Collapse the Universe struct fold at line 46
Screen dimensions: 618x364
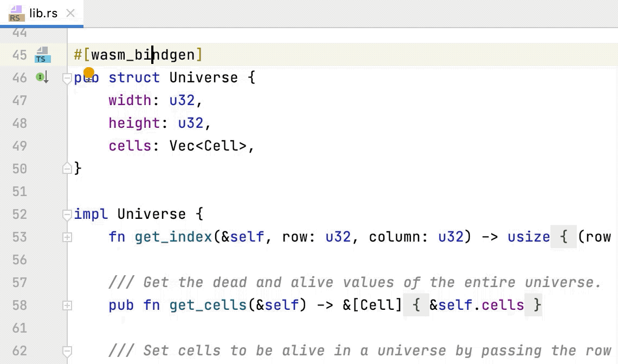(x=67, y=78)
